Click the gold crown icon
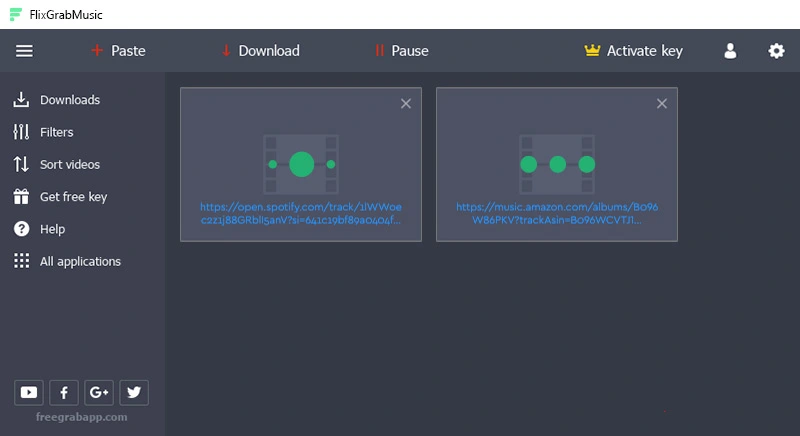 pyautogui.click(x=592, y=50)
